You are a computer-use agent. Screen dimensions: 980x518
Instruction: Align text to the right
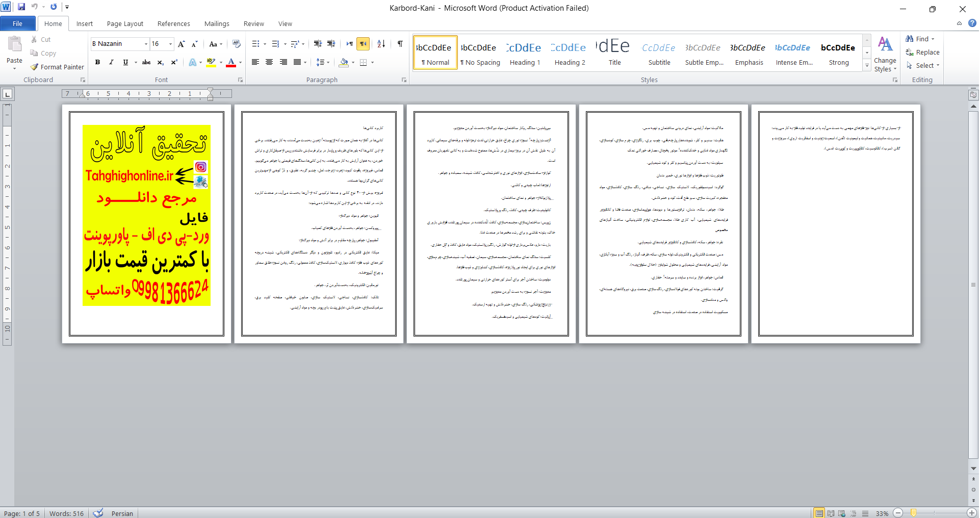(283, 62)
